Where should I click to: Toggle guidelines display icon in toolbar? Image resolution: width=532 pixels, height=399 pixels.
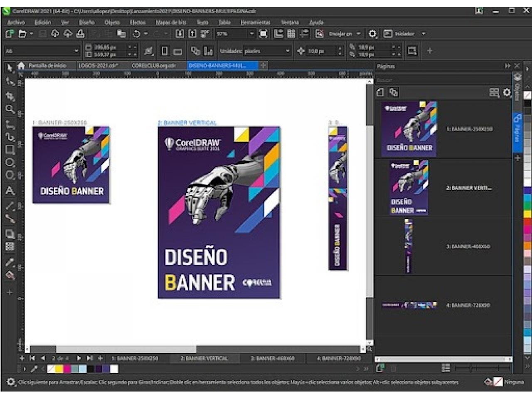point(304,34)
